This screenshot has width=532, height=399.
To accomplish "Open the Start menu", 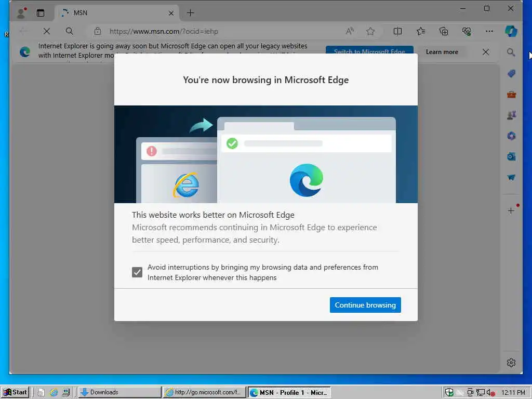I will coord(15,392).
